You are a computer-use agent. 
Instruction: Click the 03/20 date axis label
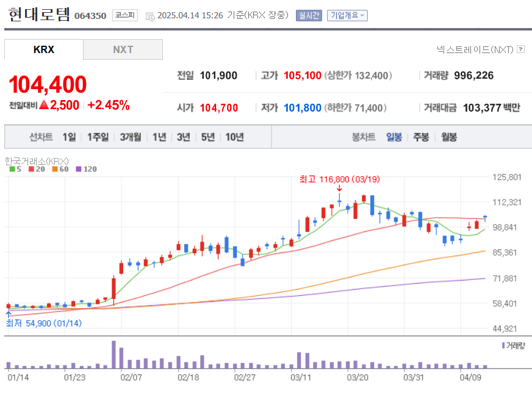358,378
